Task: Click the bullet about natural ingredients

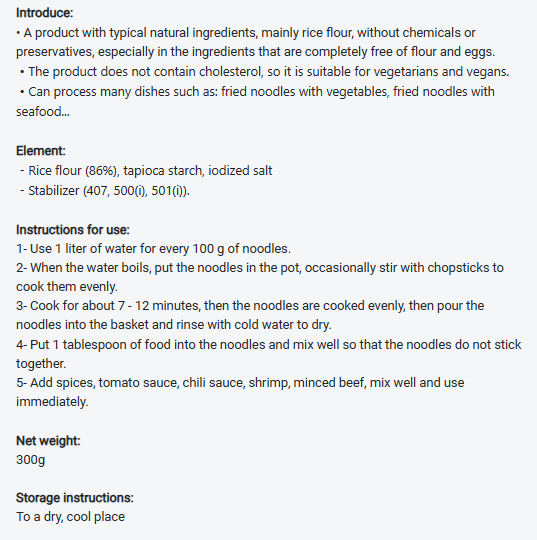Action: pyautogui.click(x=256, y=42)
